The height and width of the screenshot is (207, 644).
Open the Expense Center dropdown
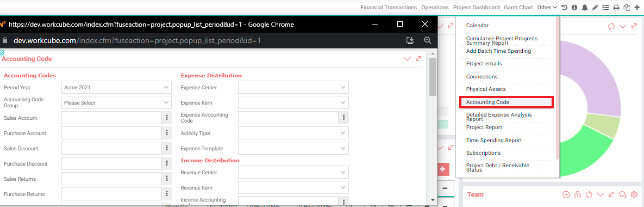pyautogui.click(x=293, y=87)
